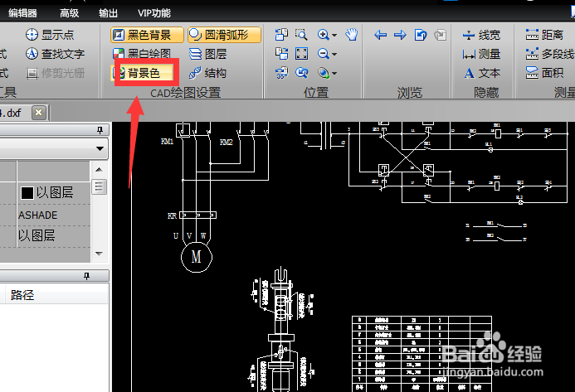Select the zoom window tool

301,35
